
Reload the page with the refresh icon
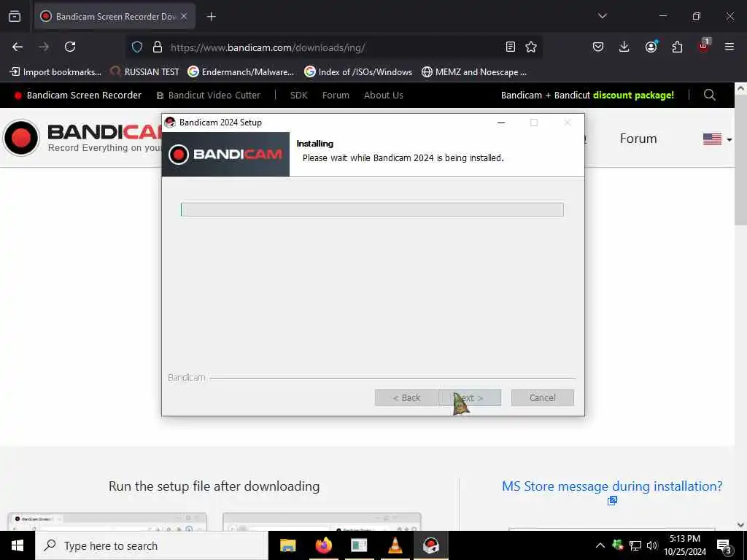(70, 47)
